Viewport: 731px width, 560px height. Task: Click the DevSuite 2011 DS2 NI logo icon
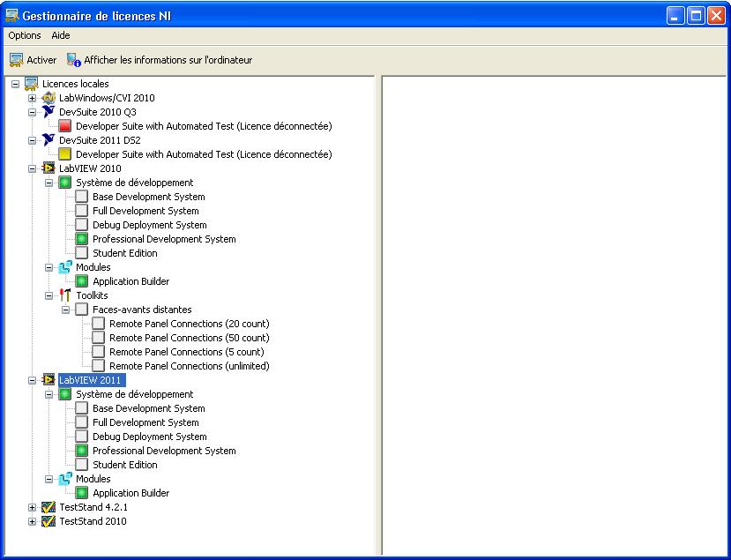(x=48, y=140)
